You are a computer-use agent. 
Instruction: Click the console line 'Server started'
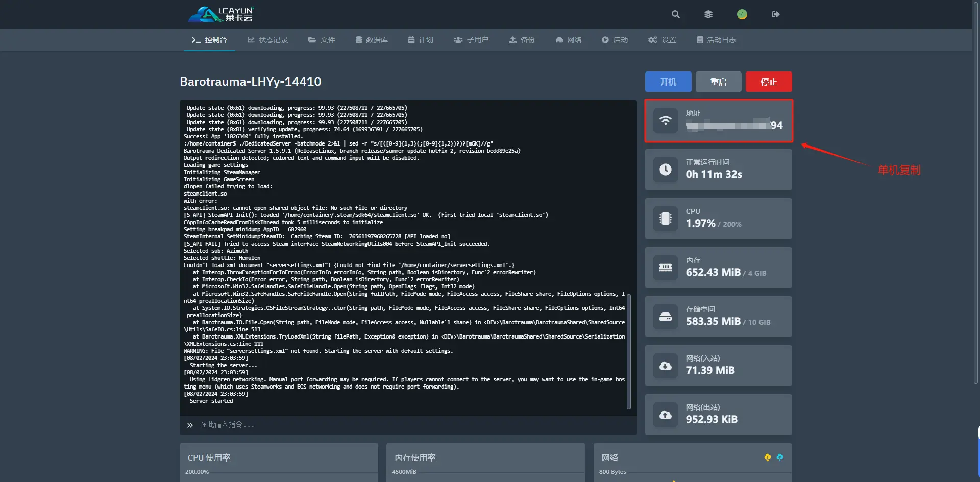(x=211, y=401)
